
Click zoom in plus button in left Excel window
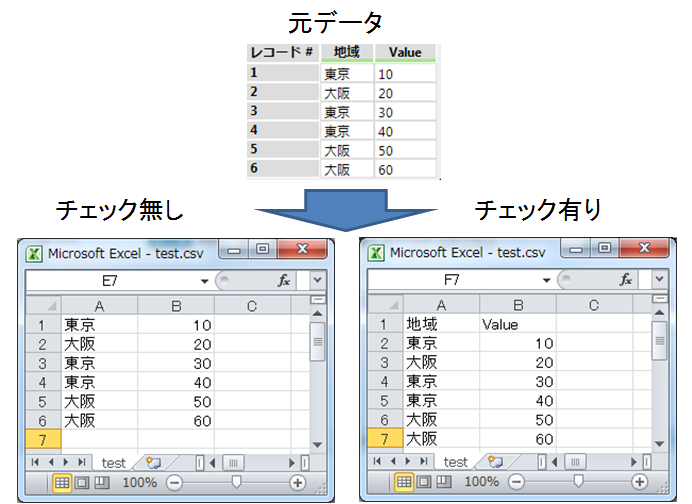pyautogui.click(x=297, y=482)
